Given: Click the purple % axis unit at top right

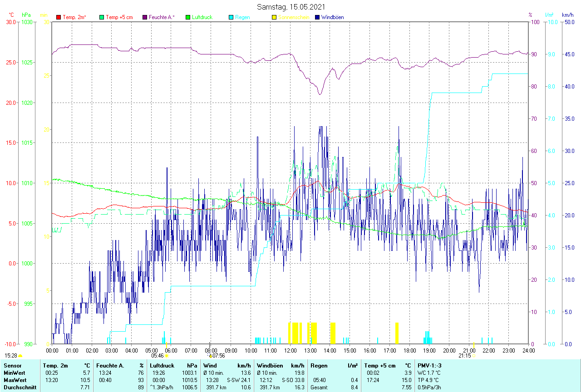Looking at the screenshot, I should tap(531, 15).
